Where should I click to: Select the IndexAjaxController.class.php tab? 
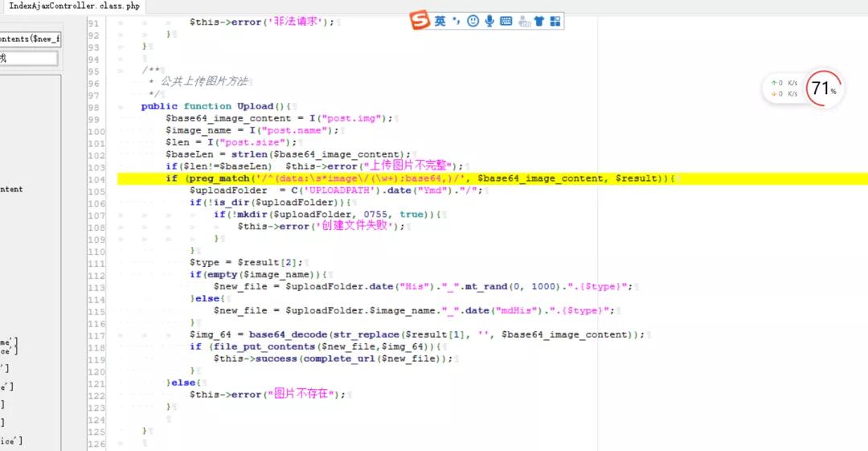(x=73, y=6)
